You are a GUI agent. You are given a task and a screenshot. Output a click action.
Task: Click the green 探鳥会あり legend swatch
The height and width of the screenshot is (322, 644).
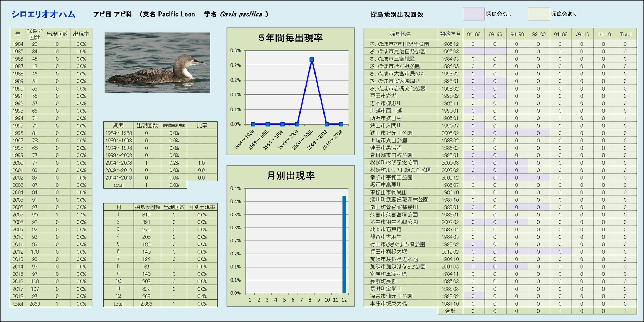coord(538,14)
